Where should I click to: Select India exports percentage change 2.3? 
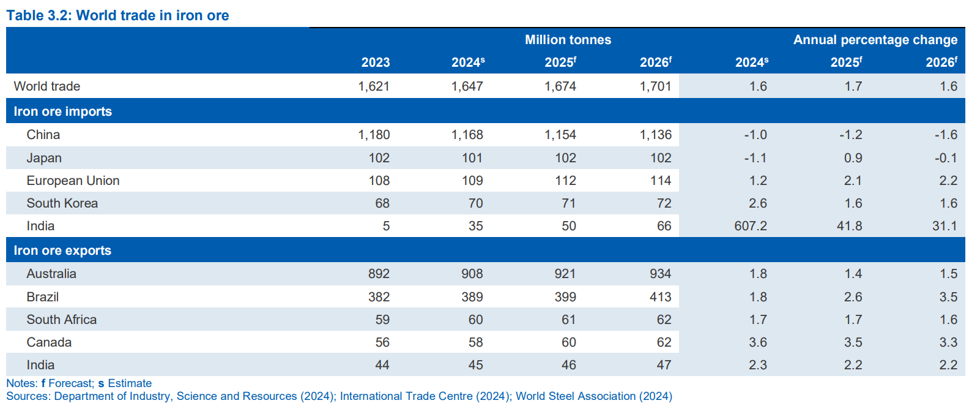coord(758,365)
